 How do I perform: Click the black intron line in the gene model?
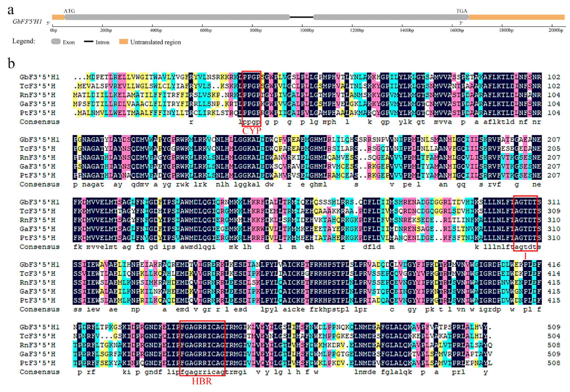(x=302, y=17)
